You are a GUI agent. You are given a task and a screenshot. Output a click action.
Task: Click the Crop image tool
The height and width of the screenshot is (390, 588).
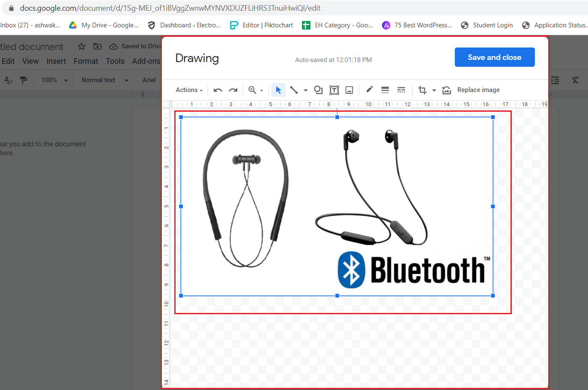point(422,90)
